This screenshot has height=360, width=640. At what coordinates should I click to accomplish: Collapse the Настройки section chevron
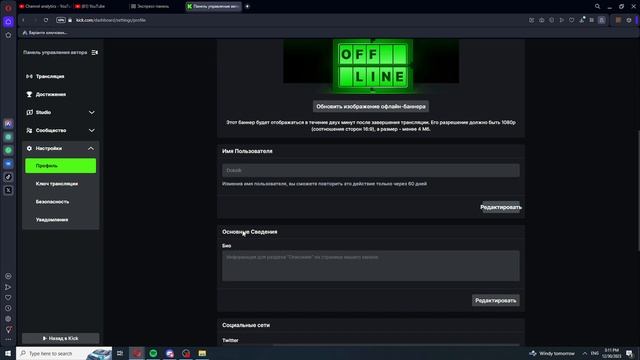pos(91,149)
